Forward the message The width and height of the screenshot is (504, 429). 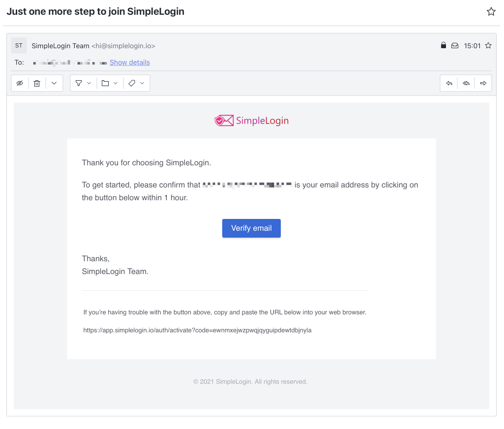pyautogui.click(x=483, y=83)
